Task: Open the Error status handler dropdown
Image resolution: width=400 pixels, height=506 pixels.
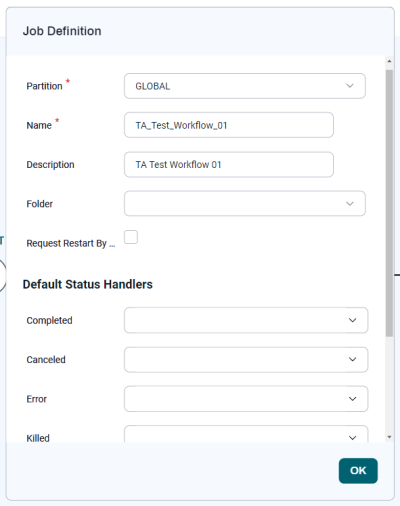Action: click(x=246, y=399)
